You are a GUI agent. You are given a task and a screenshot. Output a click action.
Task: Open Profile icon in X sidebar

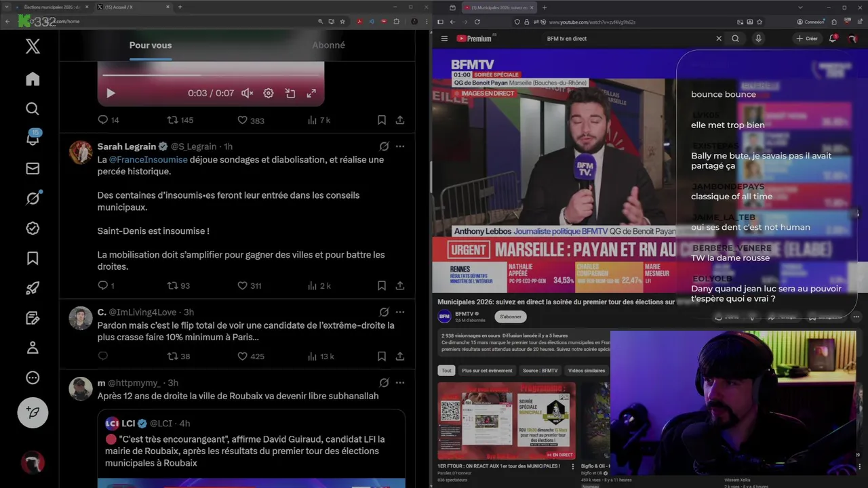click(33, 347)
